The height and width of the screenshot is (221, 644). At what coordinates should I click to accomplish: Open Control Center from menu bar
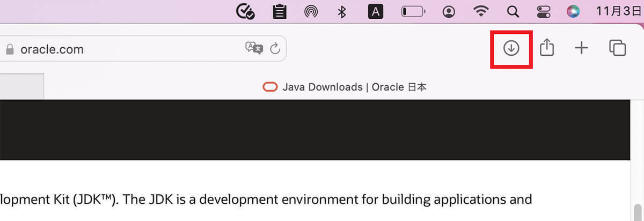543,11
